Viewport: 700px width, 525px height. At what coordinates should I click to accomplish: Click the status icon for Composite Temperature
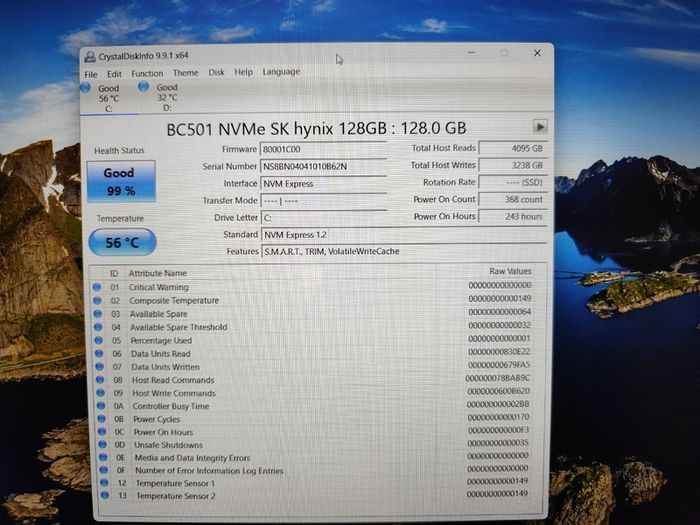point(97,300)
